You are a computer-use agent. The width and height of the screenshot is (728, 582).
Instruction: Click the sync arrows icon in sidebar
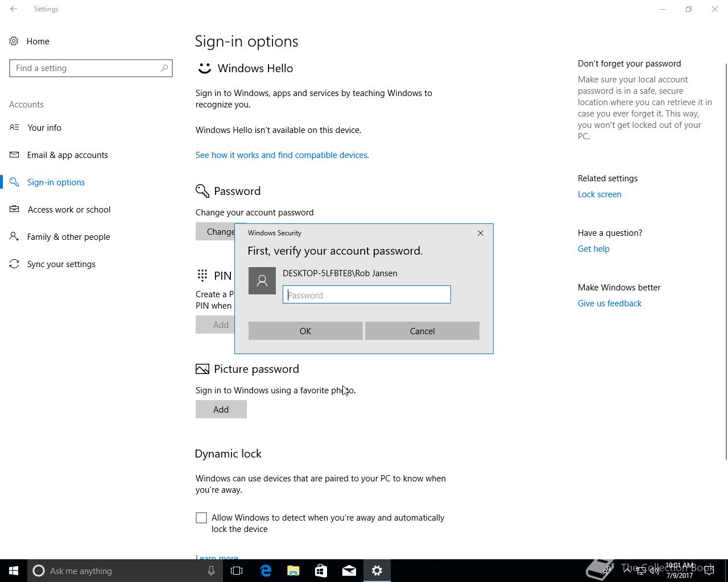pyautogui.click(x=14, y=264)
